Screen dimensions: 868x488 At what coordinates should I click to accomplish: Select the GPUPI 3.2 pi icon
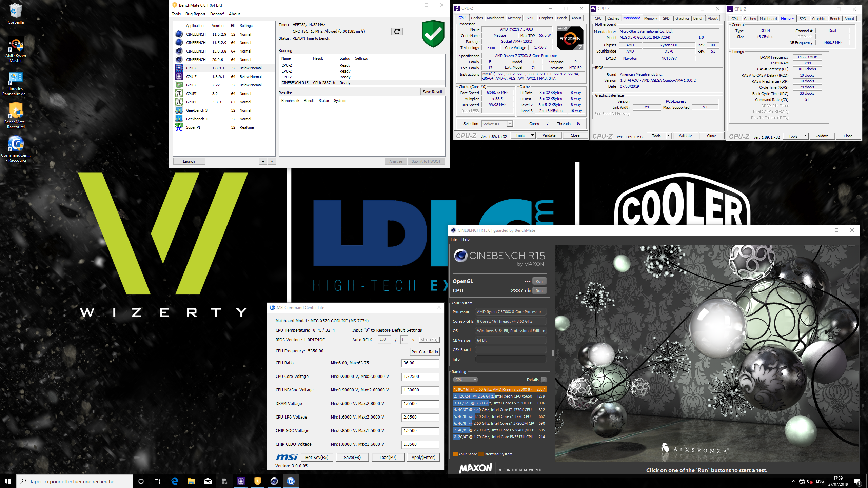tap(179, 94)
